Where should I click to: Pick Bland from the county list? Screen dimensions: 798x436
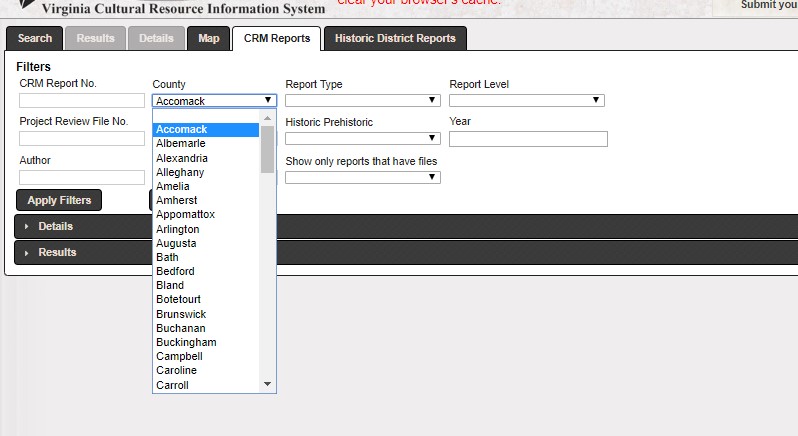click(x=206, y=285)
